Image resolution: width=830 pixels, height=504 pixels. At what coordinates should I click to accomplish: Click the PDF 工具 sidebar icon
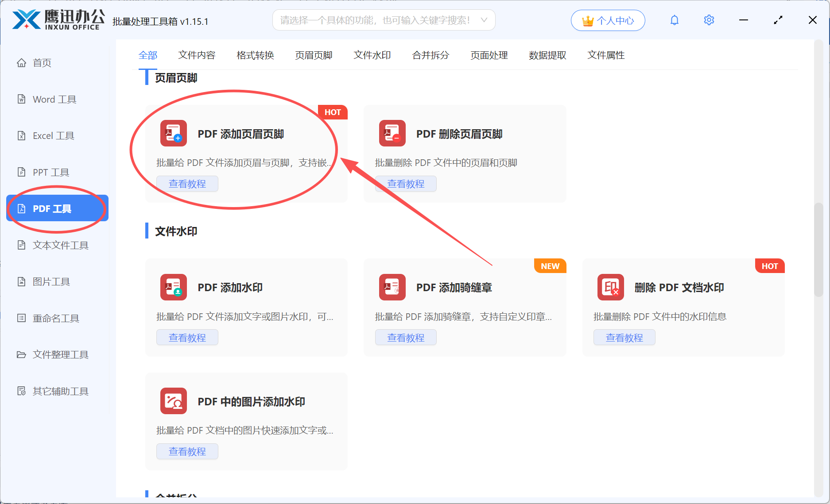coord(21,208)
